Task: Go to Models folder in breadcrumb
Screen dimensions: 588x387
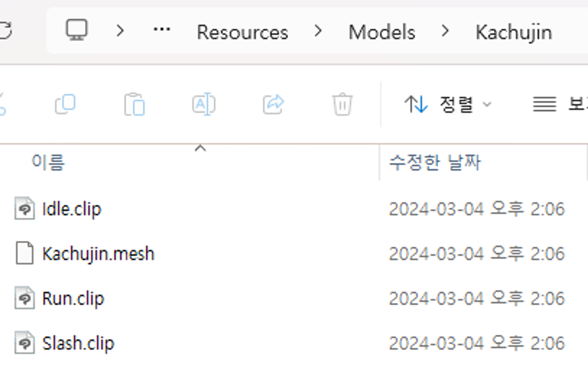Action: pos(382,32)
